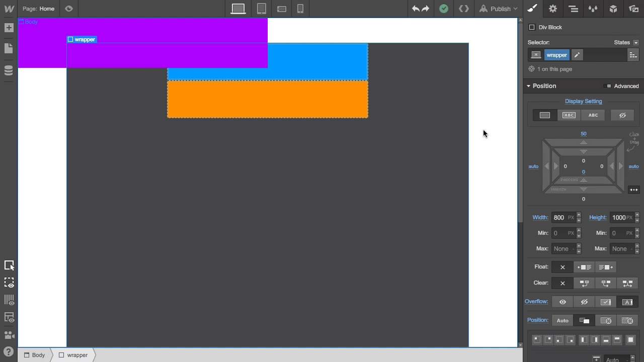Undo the last change
Screen dimensions: 644x362
coord(416,9)
